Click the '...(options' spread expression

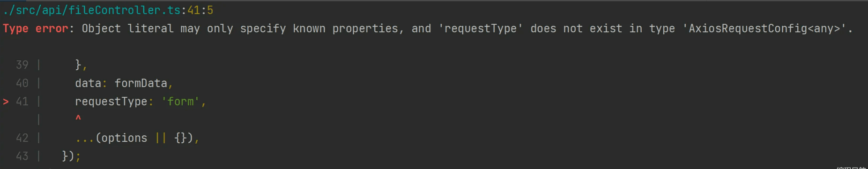[111, 138]
